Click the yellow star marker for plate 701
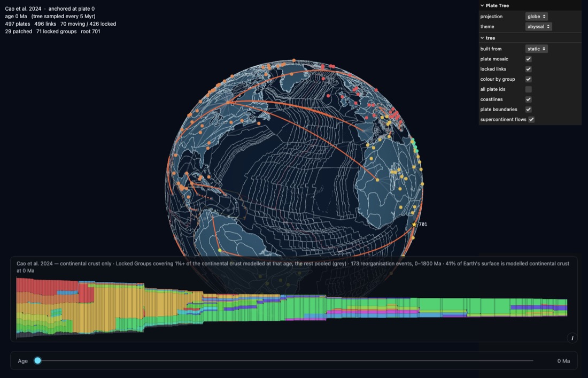This screenshot has height=378, width=588. (x=414, y=224)
